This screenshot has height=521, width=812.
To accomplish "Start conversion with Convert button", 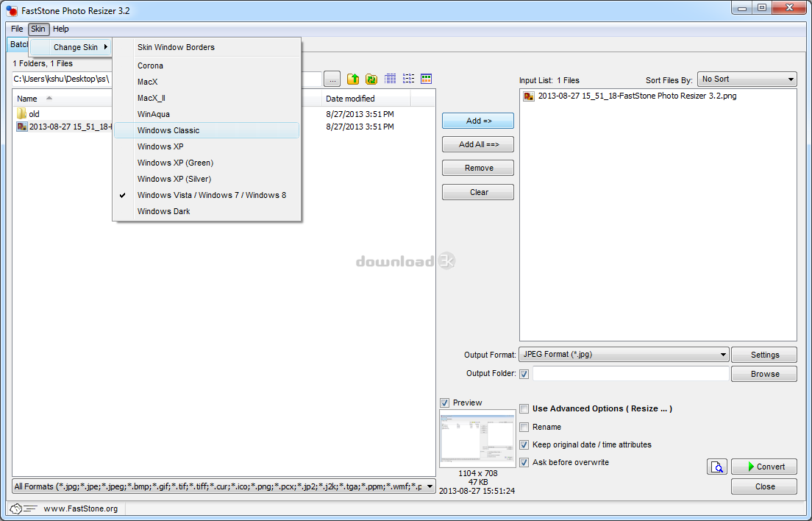I will point(764,467).
